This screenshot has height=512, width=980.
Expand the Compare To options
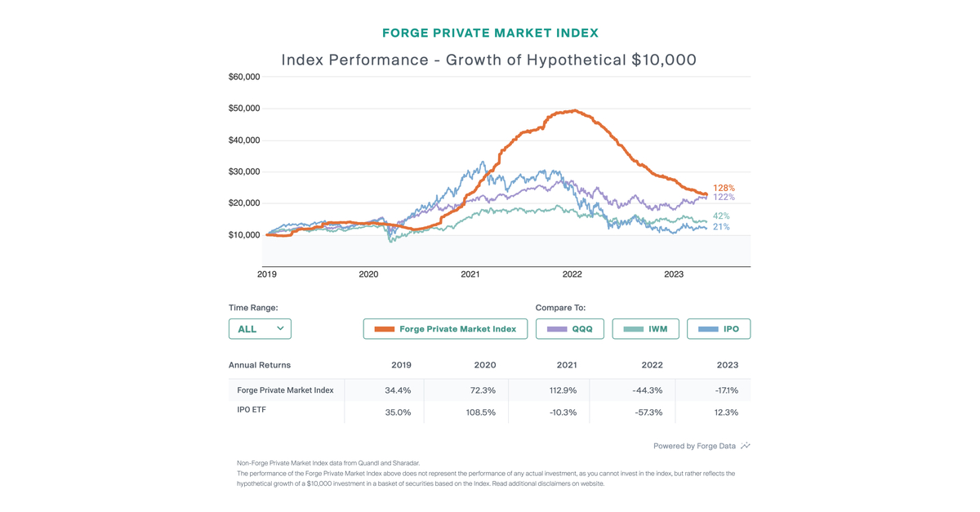(562, 308)
